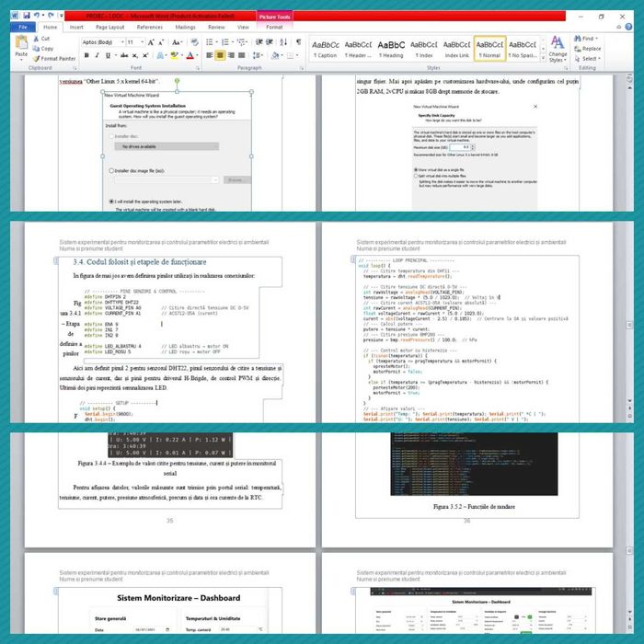
Task: Apply the Normal style
Action: tap(489, 49)
